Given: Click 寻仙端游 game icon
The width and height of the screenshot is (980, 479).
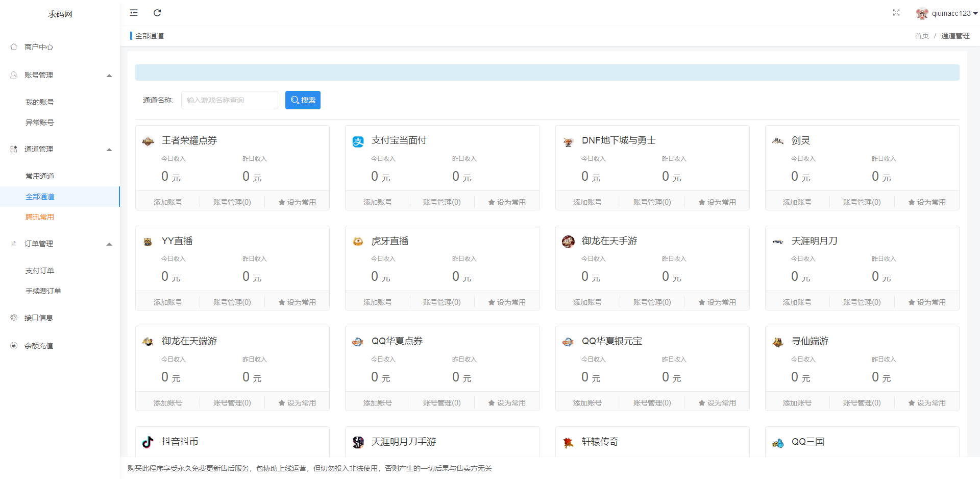Looking at the screenshot, I should click(x=778, y=342).
